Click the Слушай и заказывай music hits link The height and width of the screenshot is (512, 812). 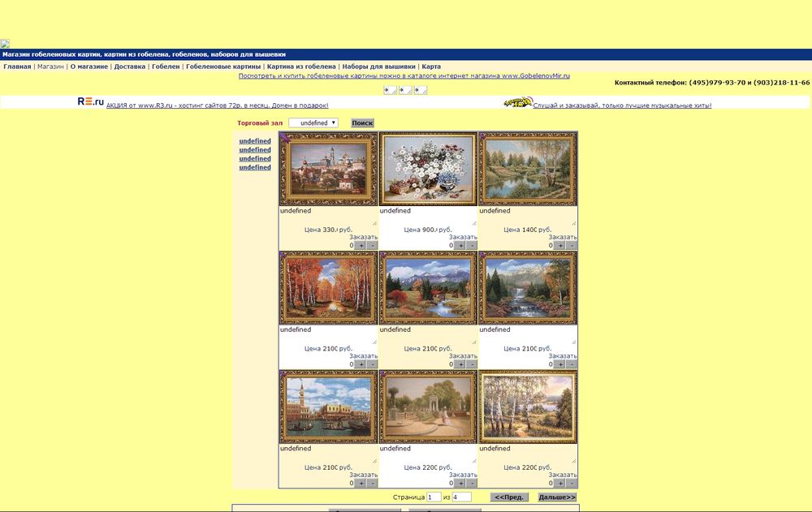(x=622, y=105)
